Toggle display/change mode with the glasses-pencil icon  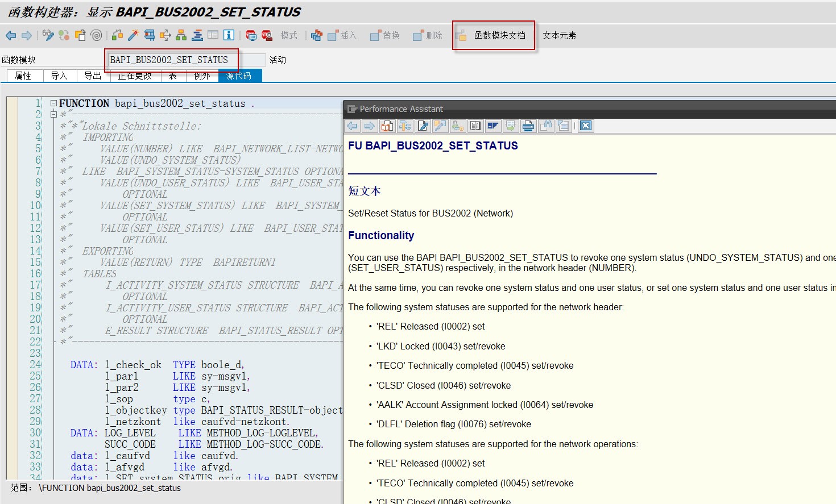(47, 35)
